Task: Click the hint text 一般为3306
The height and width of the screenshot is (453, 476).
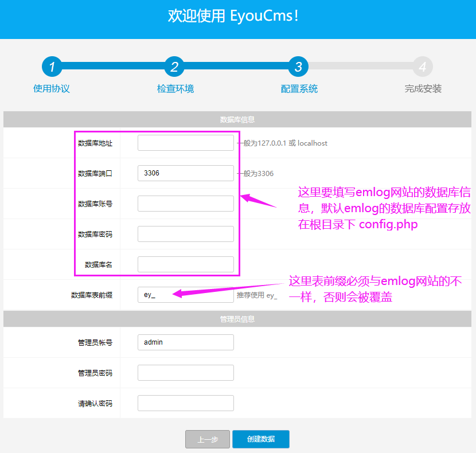Action: tap(255, 173)
